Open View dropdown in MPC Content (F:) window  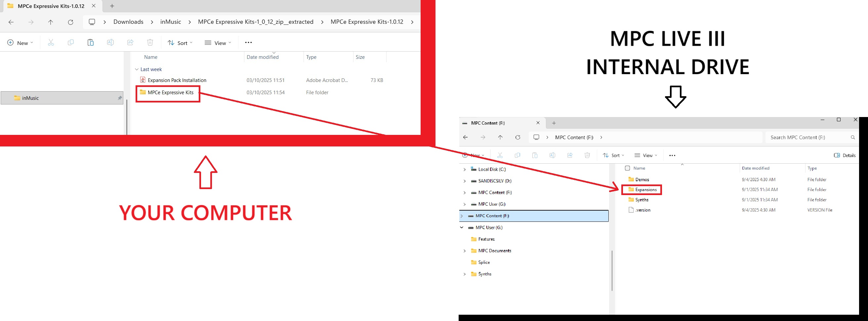point(645,155)
